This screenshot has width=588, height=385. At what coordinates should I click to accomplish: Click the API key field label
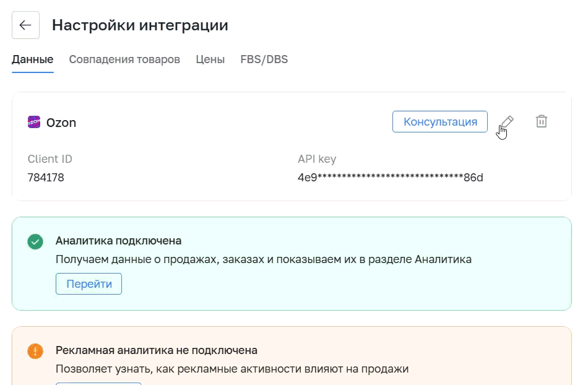pos(317,159)
